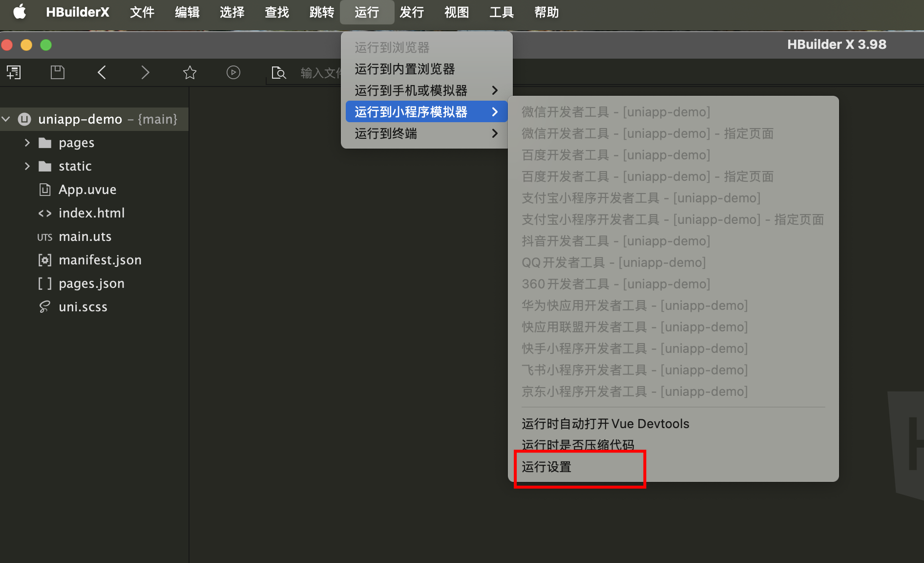Viewport: 924px width, 563px height.
Task: Toggle auto-open Vue Devtools on run
Action: coord(605,424)
